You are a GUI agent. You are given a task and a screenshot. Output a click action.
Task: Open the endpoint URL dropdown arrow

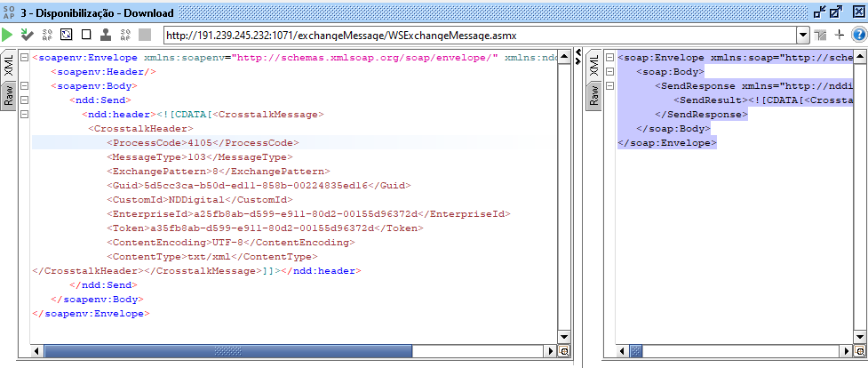coord(803,36)
